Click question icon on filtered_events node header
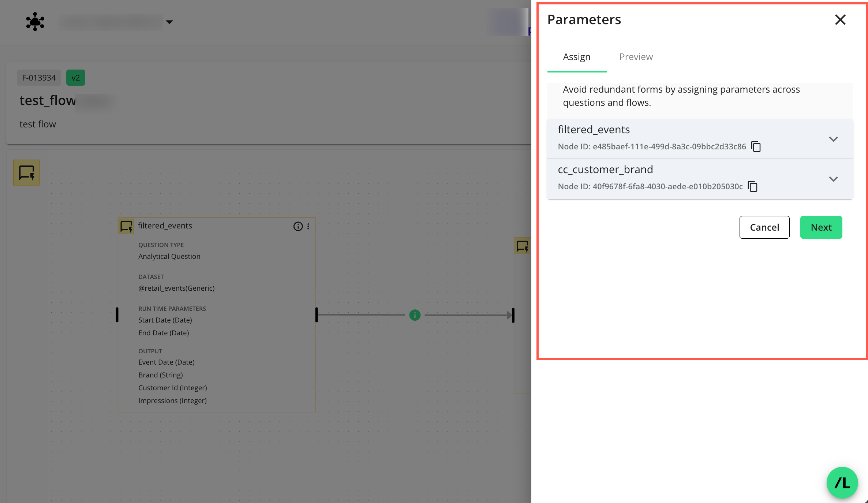This screenshot has height=503, width=868. tap(126, 226)
